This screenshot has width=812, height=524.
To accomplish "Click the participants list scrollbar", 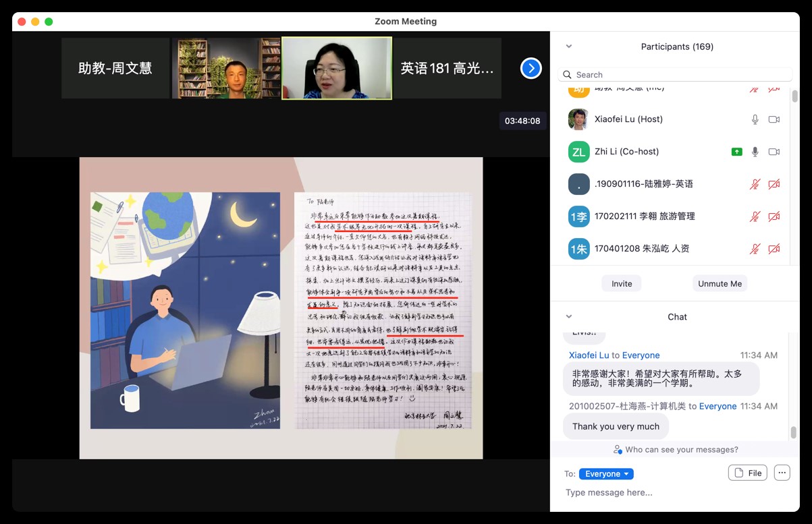I will click(794, 96).
